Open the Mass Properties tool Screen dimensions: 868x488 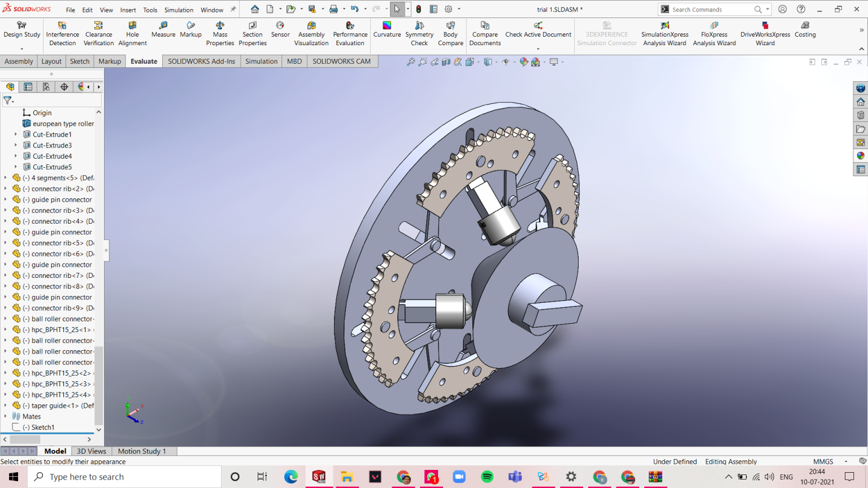(x=220, y=31)
